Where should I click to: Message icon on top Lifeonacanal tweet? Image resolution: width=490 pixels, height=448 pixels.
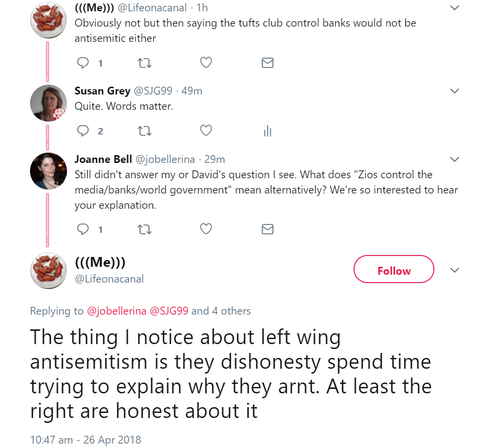click(x=267, y=63)
